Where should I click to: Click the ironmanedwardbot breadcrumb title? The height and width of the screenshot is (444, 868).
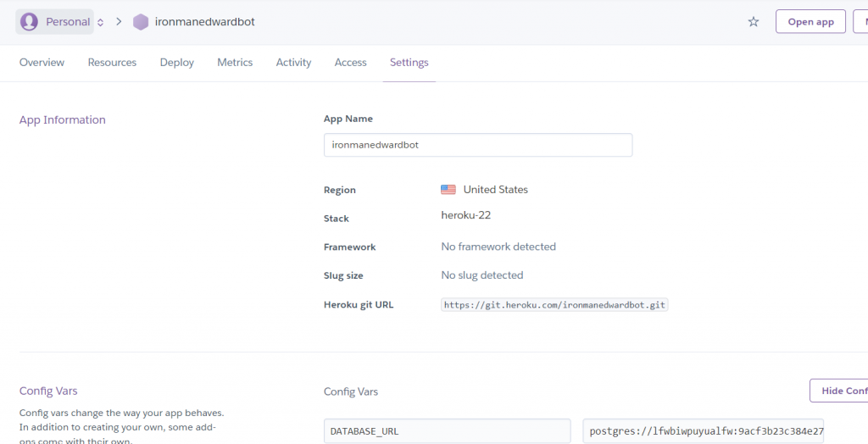pos(205,21)
